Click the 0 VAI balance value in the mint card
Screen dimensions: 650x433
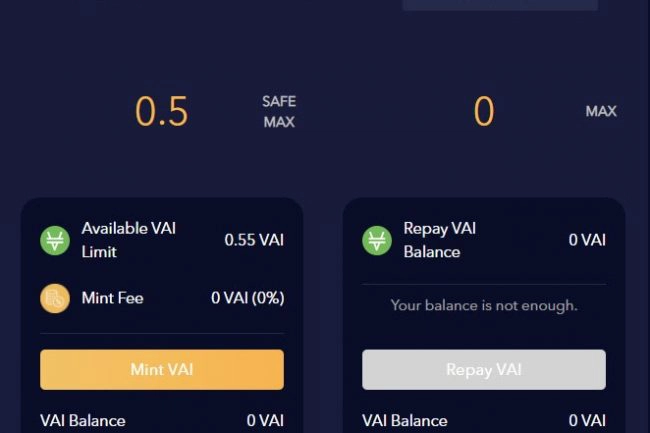tap(265, 421)
